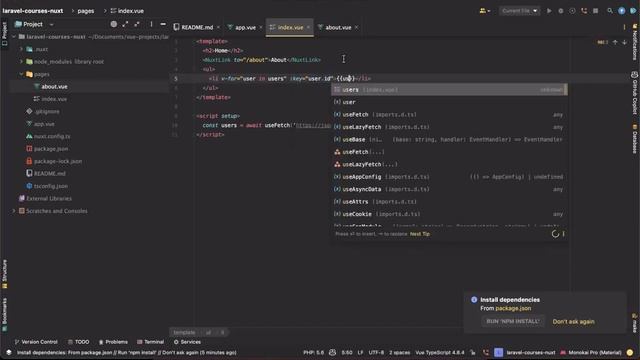
Task: Click the Stop square icon in toolbar
Action: pos(596,11)
